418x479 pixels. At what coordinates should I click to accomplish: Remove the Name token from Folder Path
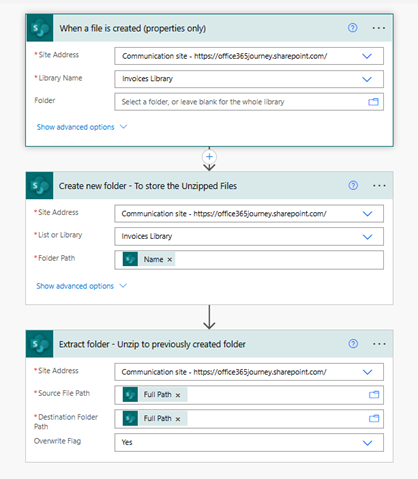tap(170, 260)
